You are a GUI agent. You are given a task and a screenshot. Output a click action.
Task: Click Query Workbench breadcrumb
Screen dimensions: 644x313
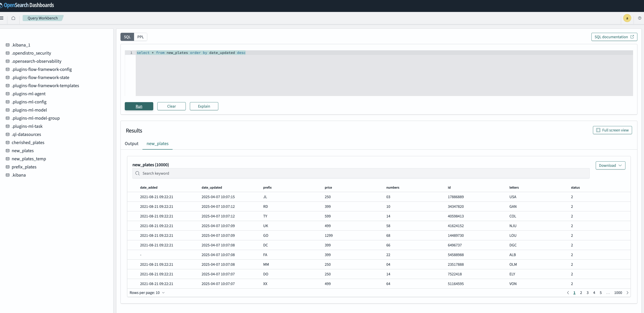pos(43,18)
